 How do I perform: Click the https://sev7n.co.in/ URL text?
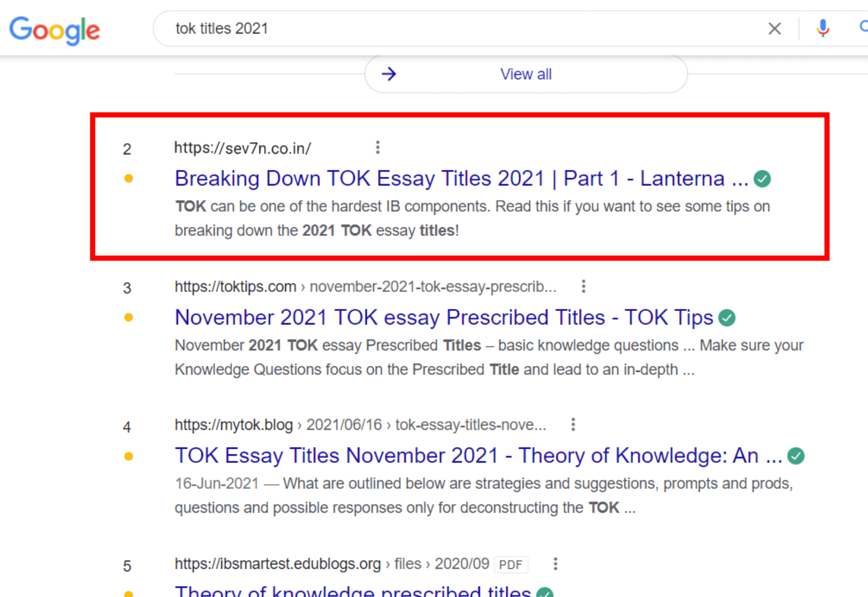(x=242, y=148)
